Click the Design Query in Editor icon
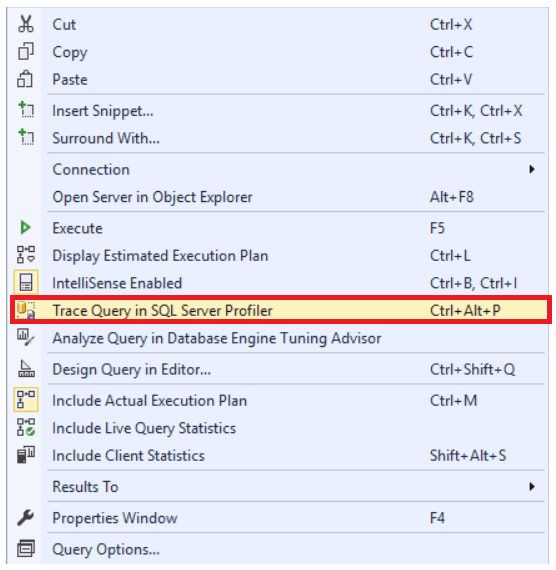Screen dimensions: 556x570 click(26, 369)
